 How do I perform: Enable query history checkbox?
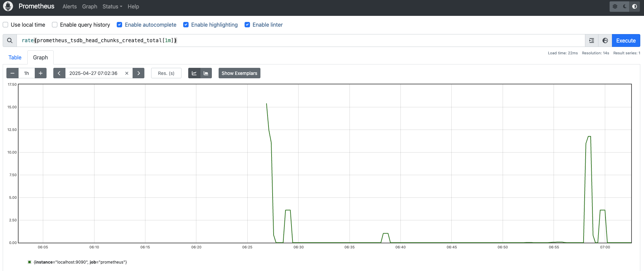pyautogui.click(x=55, y=25)
